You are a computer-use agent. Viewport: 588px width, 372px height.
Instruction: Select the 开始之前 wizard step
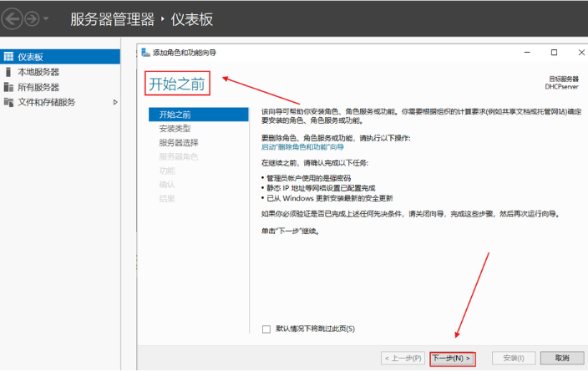175,115
